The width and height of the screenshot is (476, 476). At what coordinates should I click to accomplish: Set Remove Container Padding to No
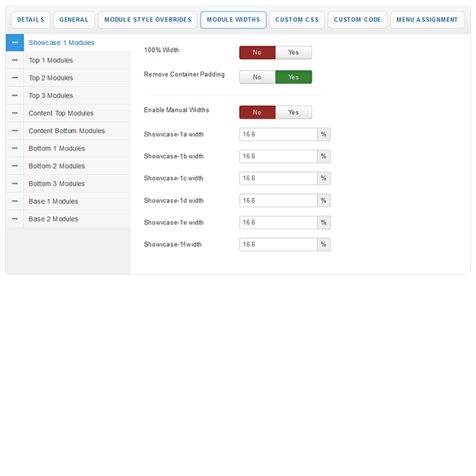pos(257,77)
